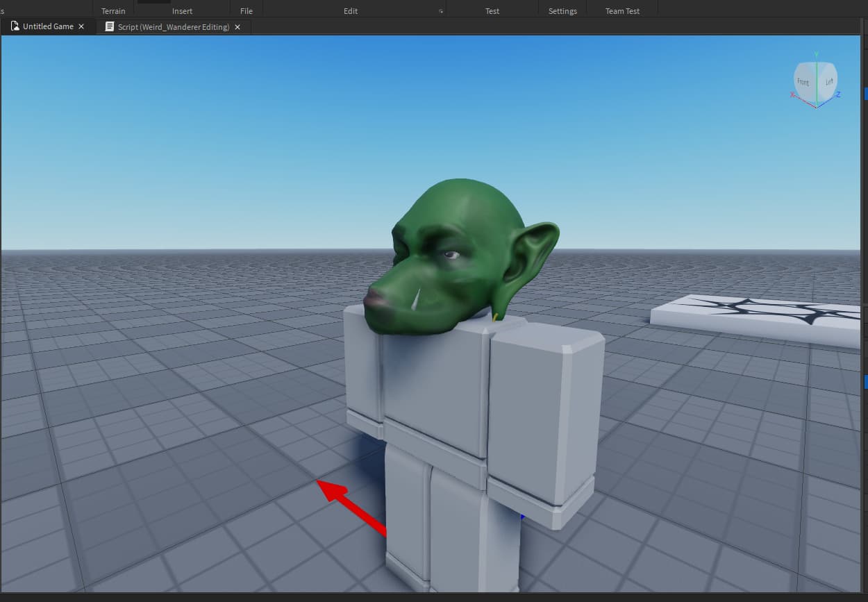This screenshot has width=868, height=602.
Task: Open the Terrain menu
Action: (x=113, y=10)
